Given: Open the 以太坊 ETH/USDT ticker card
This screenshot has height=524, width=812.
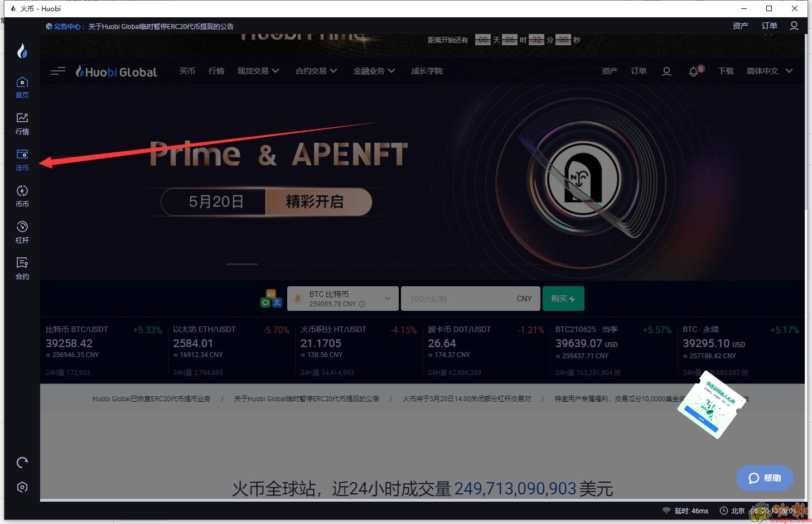Looking at the screenshot, I should [x=231, y=350].
